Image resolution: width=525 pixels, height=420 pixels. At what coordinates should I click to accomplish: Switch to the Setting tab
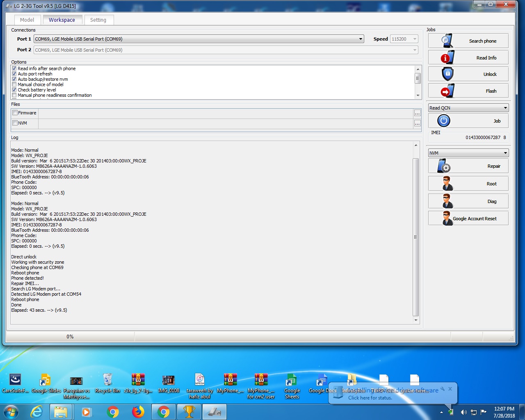pyautogui.click(x=98, y=20)
